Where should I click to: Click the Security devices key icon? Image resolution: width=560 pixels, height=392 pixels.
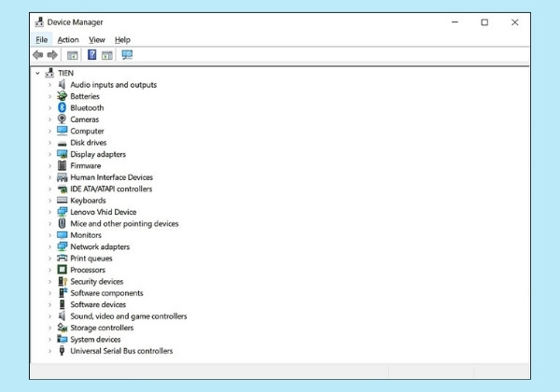point(63,281)
